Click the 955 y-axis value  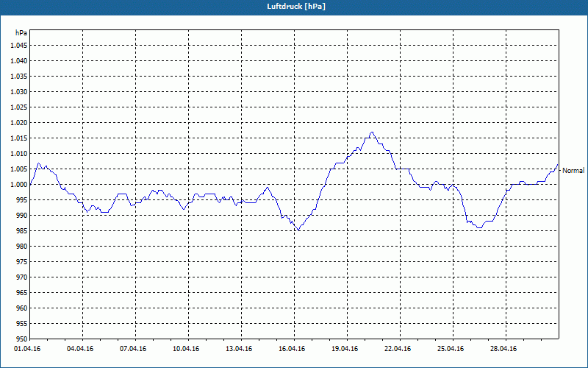point(22,324)
